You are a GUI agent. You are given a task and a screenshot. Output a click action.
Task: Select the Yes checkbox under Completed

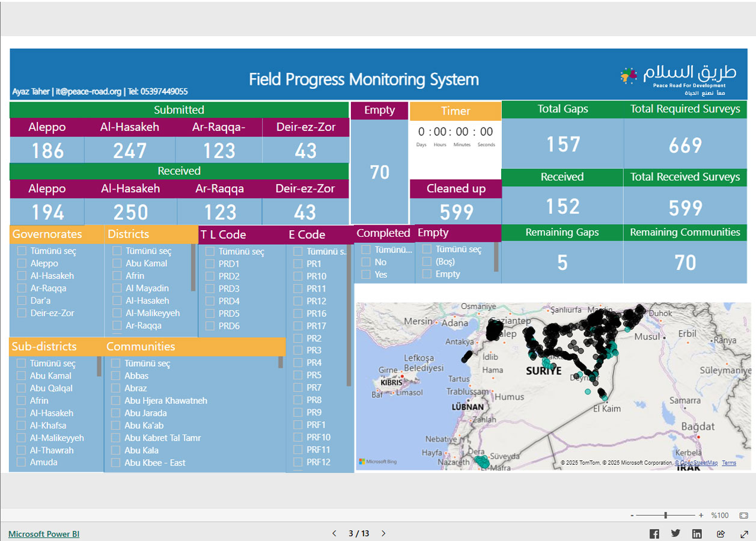tap(365, 275)
